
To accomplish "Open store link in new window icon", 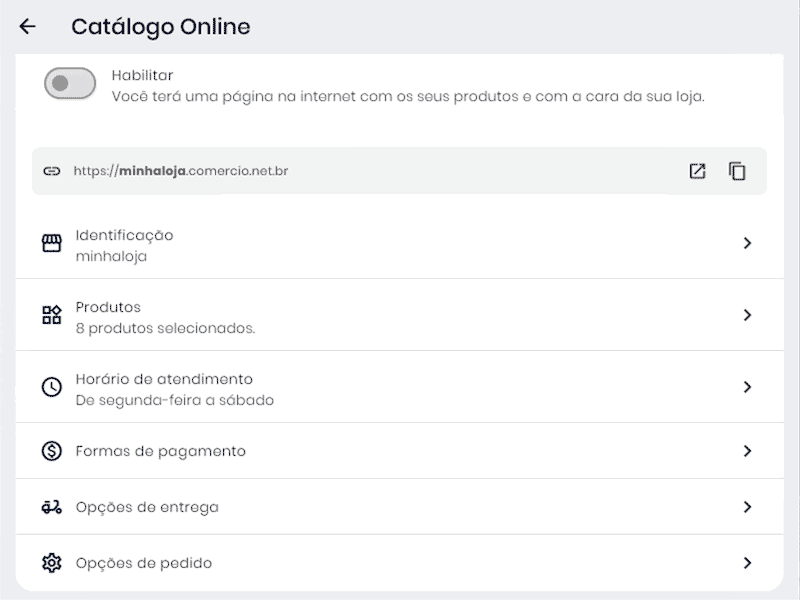I will pos(697,171).
